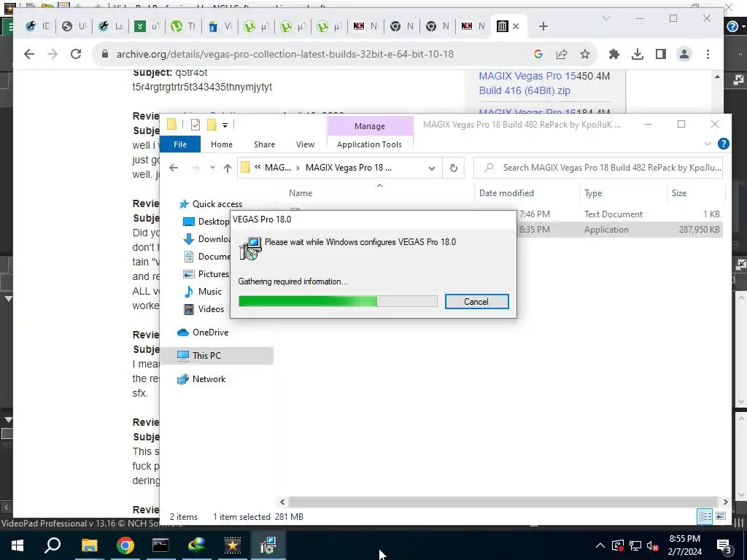Open the Application Tools ribbon tab
This screenshot has height=560, width=747.
click(369, 144)
